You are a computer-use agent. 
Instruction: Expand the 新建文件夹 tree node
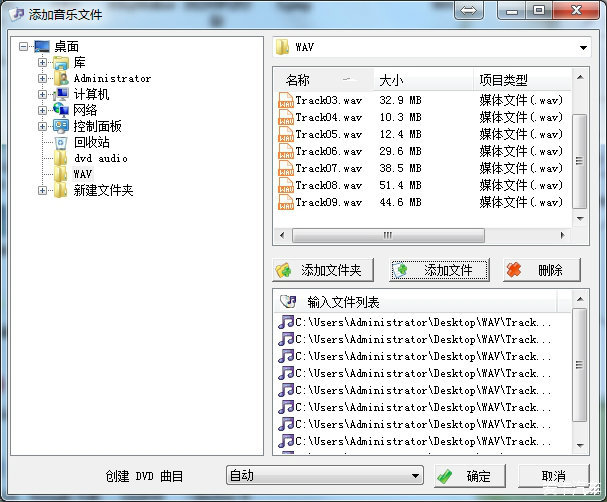[x=42, y=190]
